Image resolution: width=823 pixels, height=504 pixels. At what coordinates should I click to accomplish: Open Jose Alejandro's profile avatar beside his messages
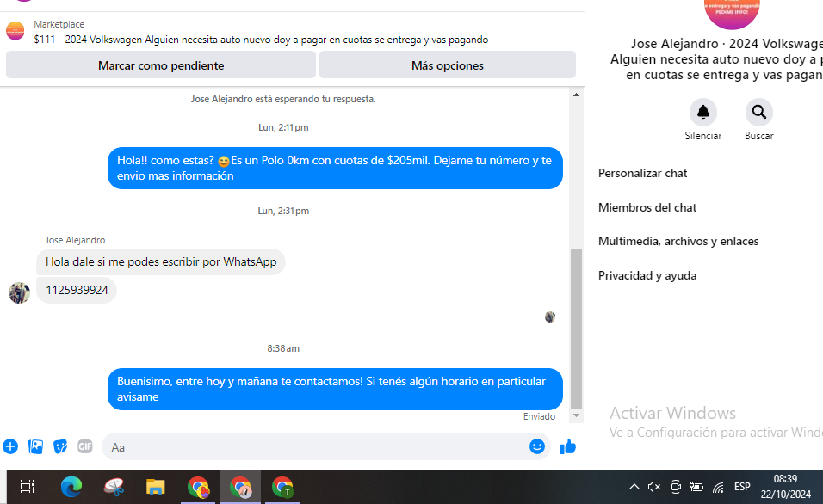20,292
